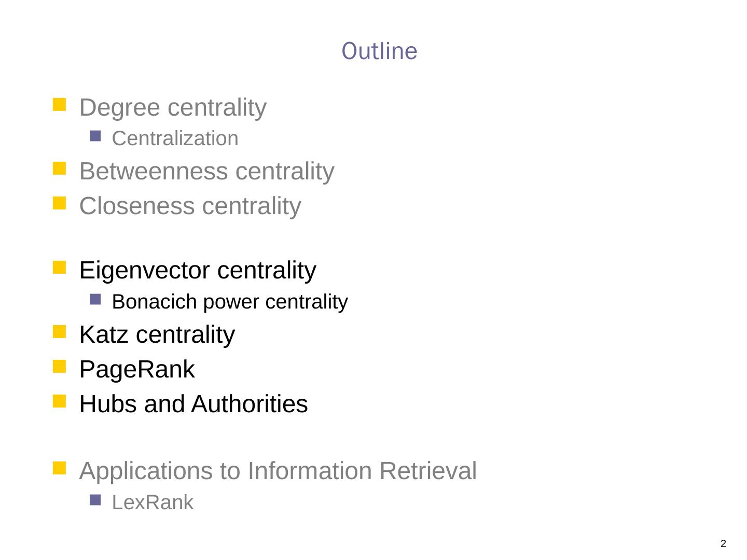Select the Katz centrality item

(157, 334)
